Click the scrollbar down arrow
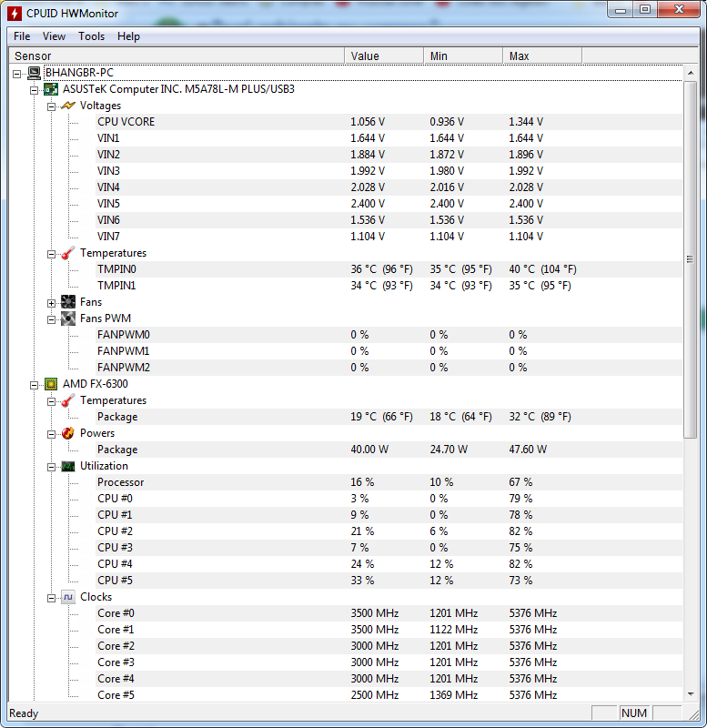The image size is (707, 728). [691, 694]
